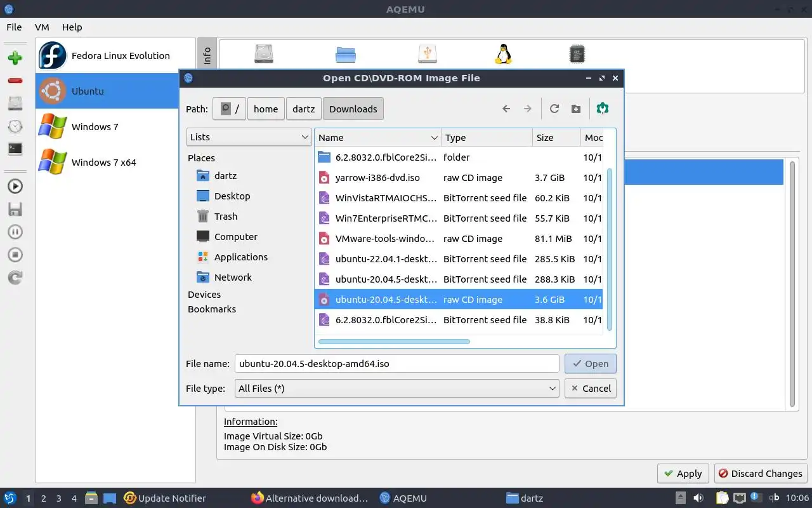Click the Downloads path segment

(x=353, y=109)
